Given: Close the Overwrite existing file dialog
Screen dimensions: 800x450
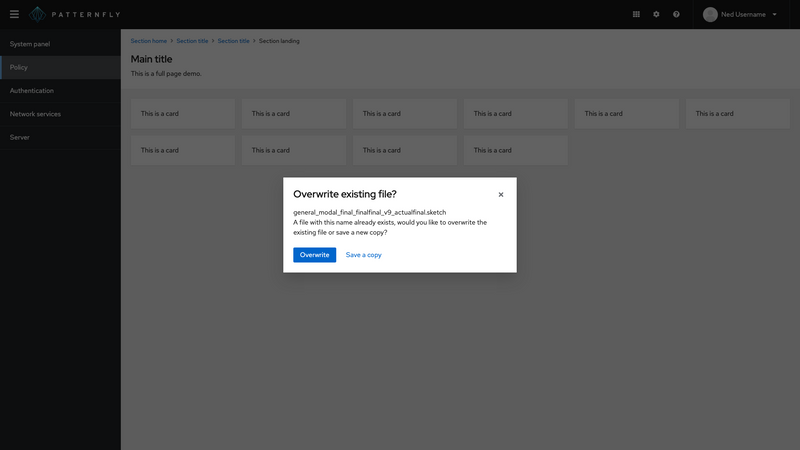Looking at the screenshot, I should 501,194.
